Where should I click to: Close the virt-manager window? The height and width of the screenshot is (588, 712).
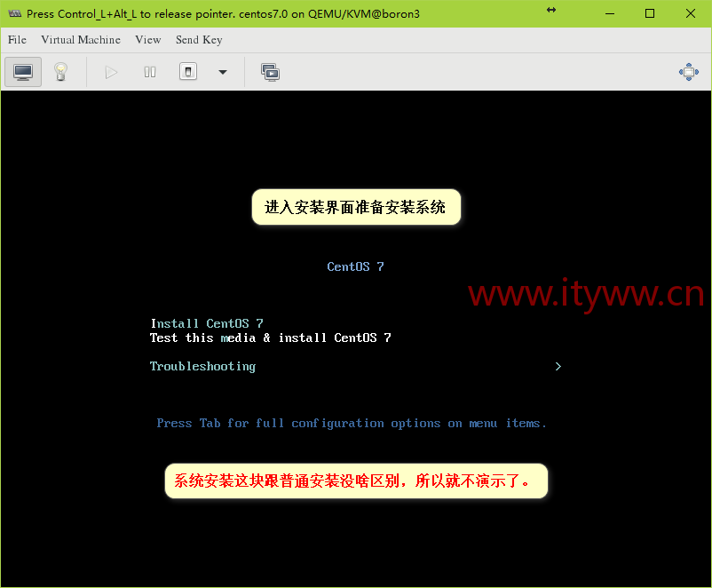[691, 13]
